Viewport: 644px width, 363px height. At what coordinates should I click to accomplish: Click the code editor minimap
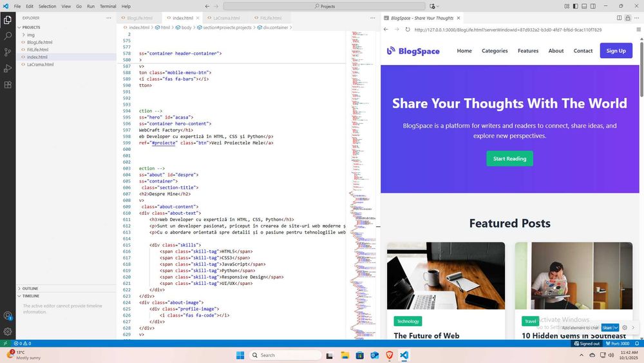363,185
